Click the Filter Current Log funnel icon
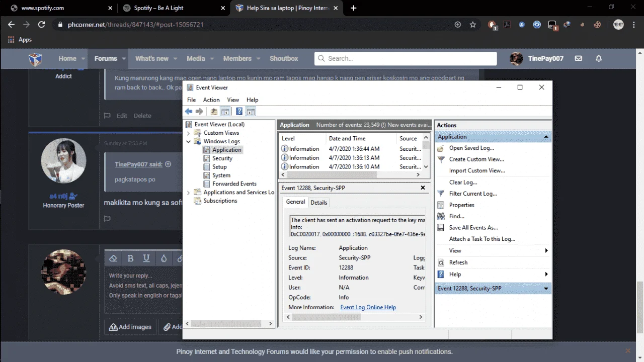 point(441,194)
